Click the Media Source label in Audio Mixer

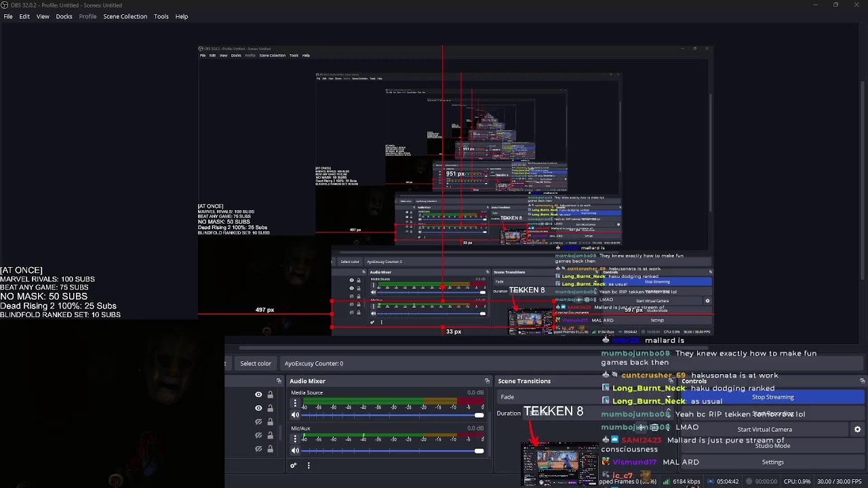point(307,392)
